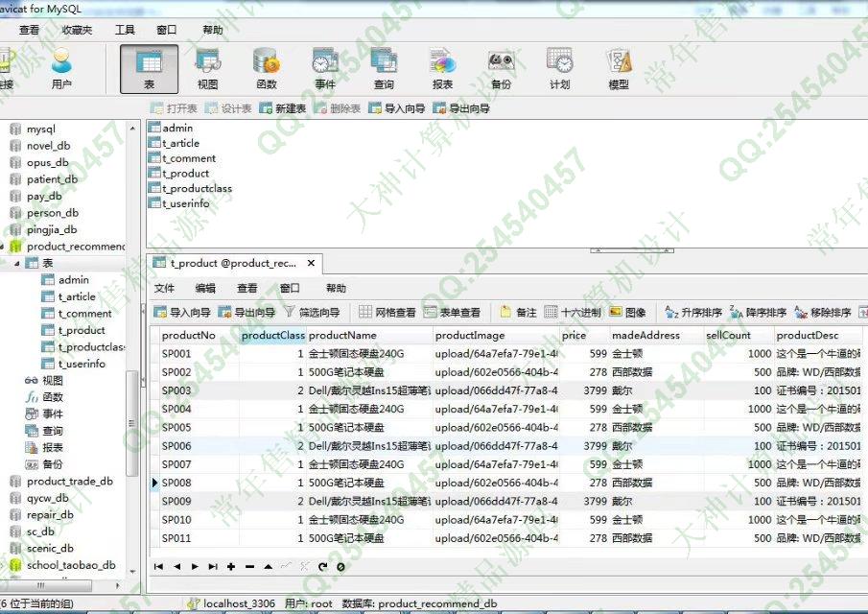Click the stop icon in record bar
The width and height of the screenshot is (868, 614).
pos(341,566)
